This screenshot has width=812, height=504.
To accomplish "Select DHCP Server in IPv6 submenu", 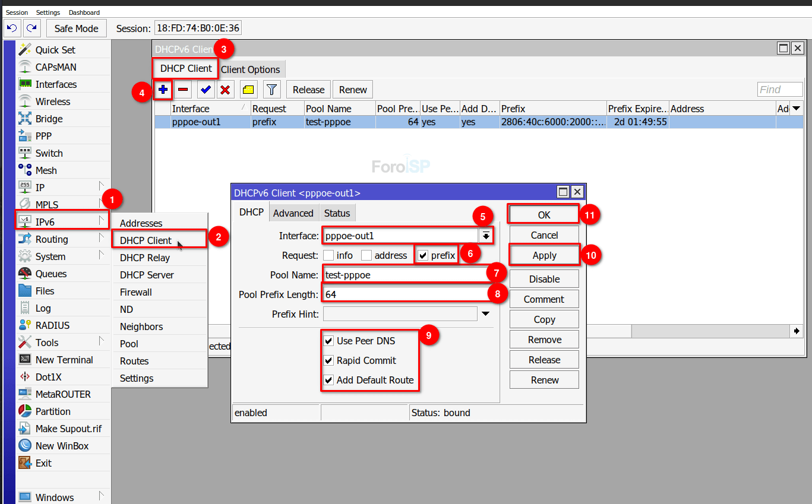I will (x=147, y=275).
